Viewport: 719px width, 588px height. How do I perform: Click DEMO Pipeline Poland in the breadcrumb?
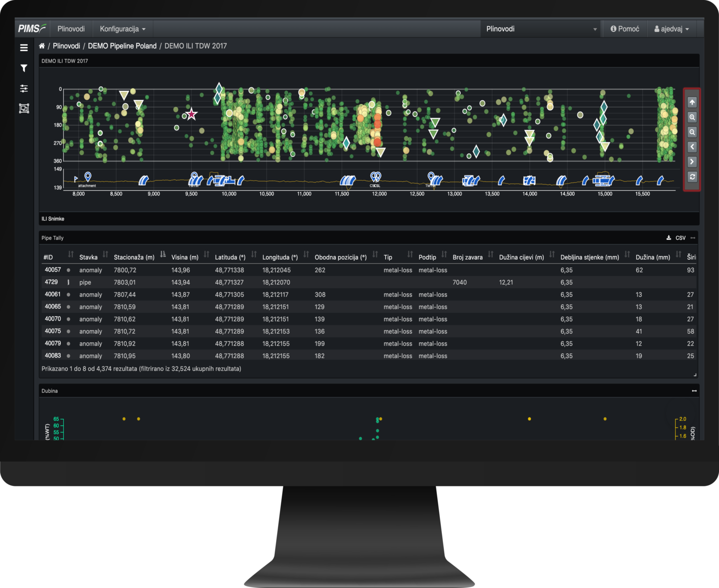[122, 46]
